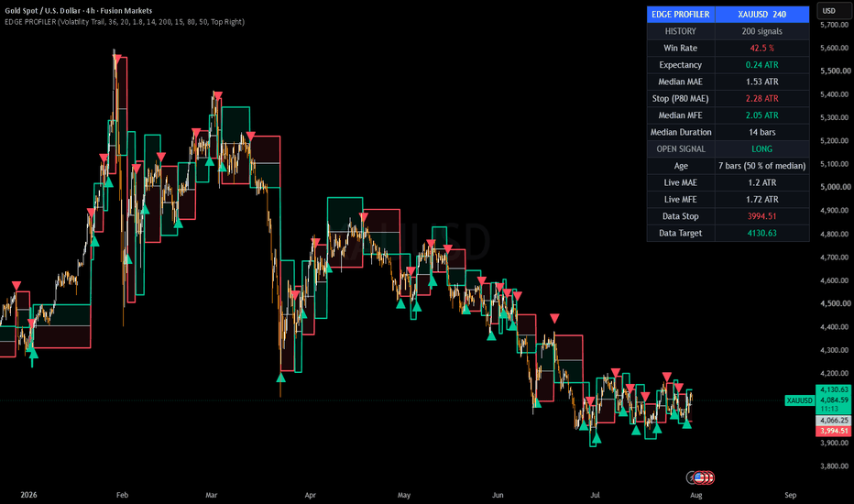Click the Live MAE label

click(x=680, y=182)
